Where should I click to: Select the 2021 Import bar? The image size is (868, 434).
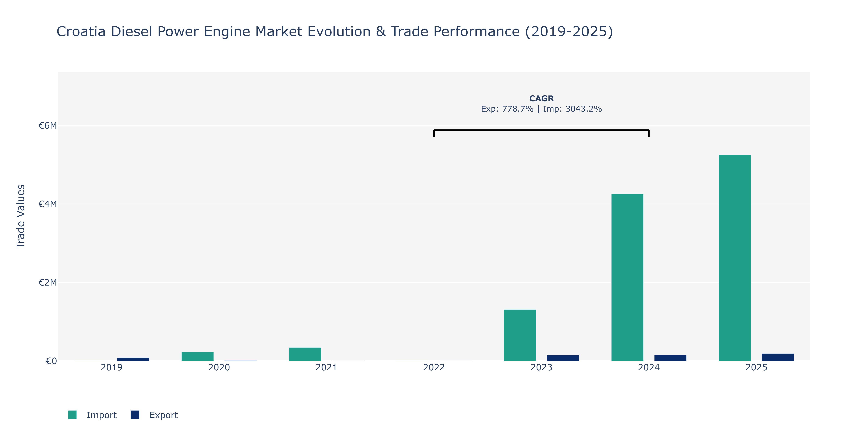tap(305, 354)
